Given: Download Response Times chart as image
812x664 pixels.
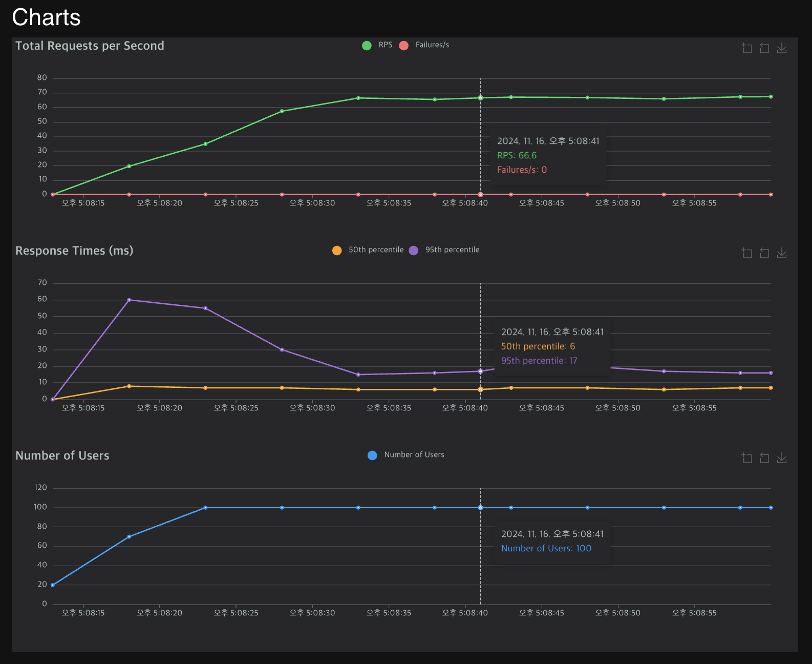Looking at the screenshot, I should 782,253.
